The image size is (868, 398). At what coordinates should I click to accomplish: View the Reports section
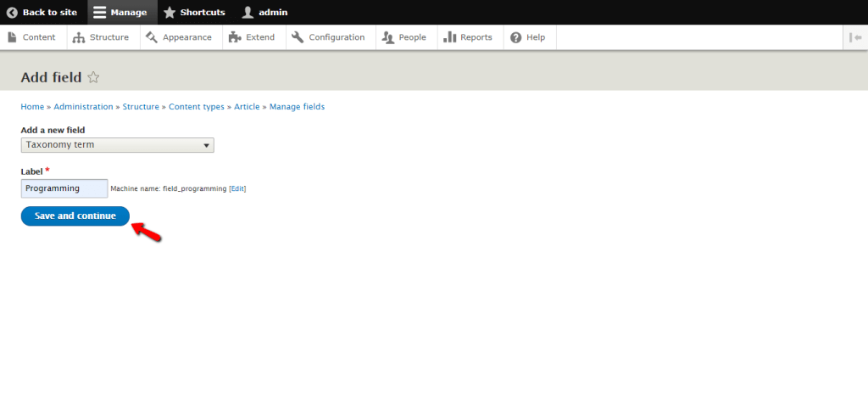pyautogui.click(x=470, y=37)
